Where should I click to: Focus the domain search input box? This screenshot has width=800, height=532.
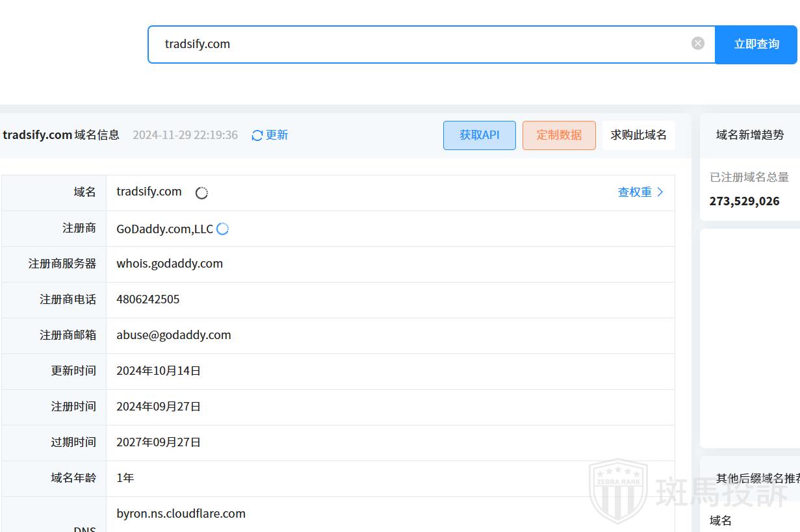(422, 44)
